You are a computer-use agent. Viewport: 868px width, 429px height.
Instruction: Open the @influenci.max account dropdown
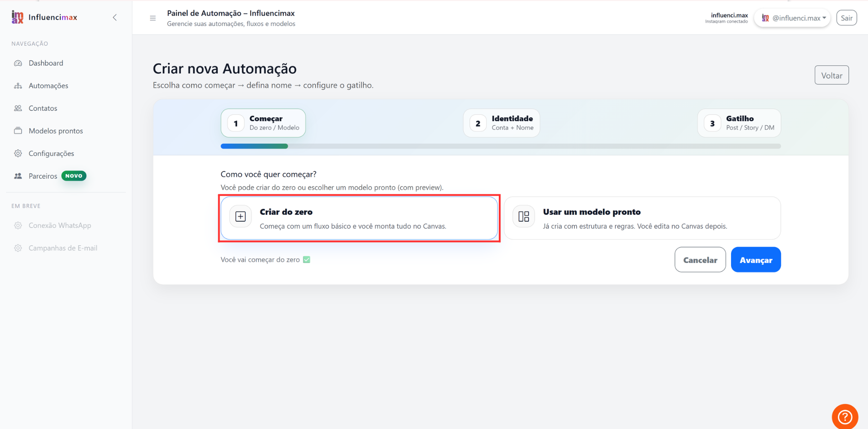point(792,18)
